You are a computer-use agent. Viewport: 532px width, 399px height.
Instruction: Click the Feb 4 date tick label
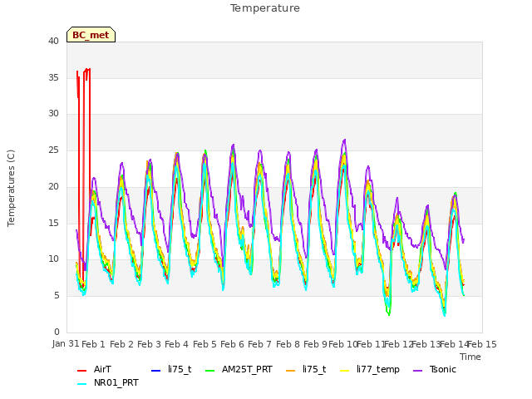point(177,344)
